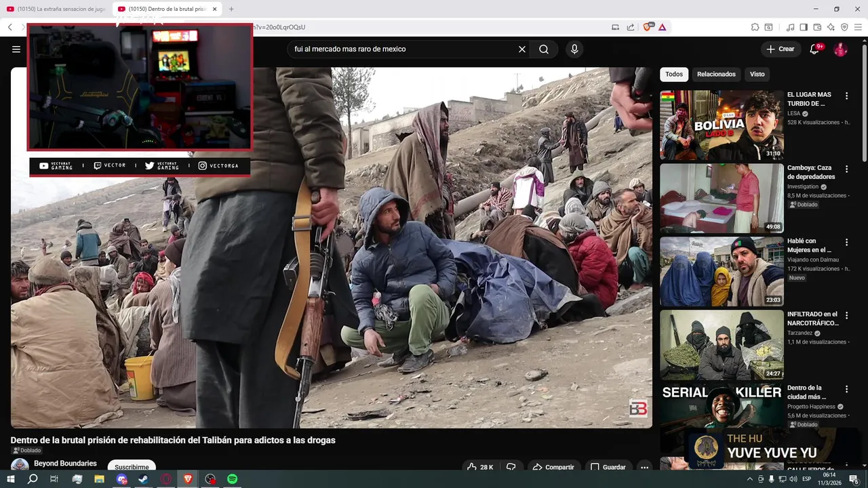This screenshot has height=488, width=868.
Task: Click the Brave Rewards triangle icon
Action: pyautogui.click(x=662, y=27)
